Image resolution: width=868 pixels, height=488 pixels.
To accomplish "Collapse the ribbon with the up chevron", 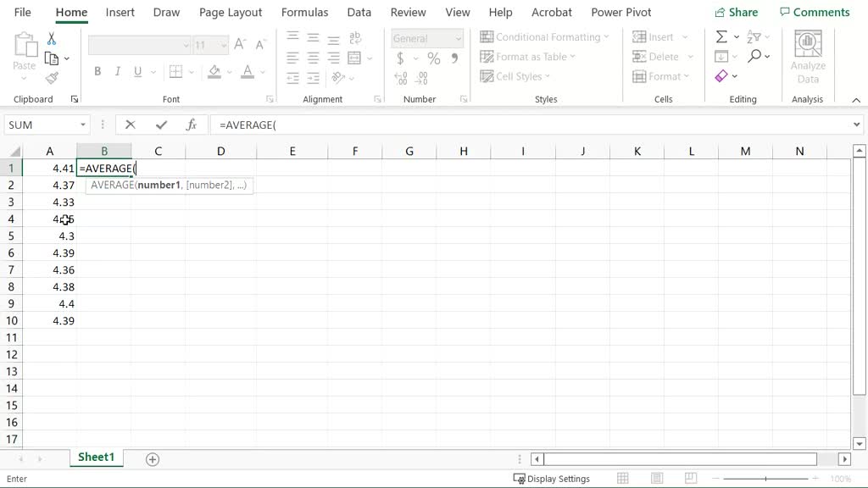I will 856,100.
